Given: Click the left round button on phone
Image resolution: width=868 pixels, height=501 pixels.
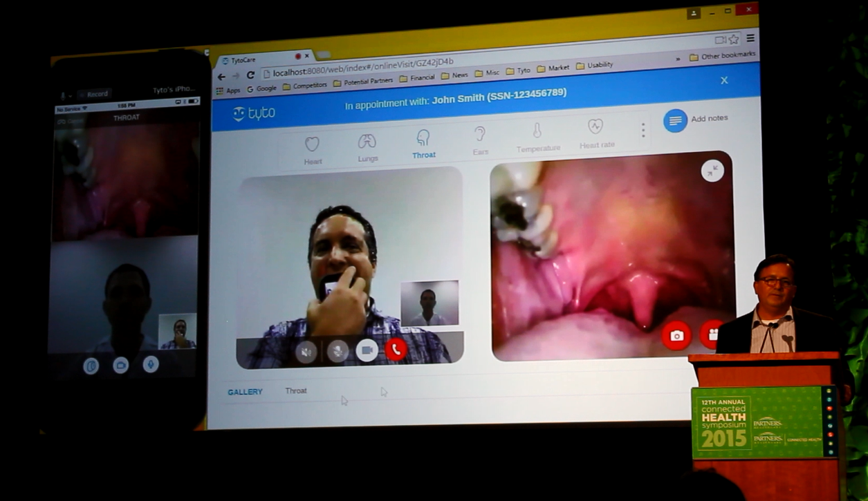Looking at the screenshot, I should [x=91, y=366].
